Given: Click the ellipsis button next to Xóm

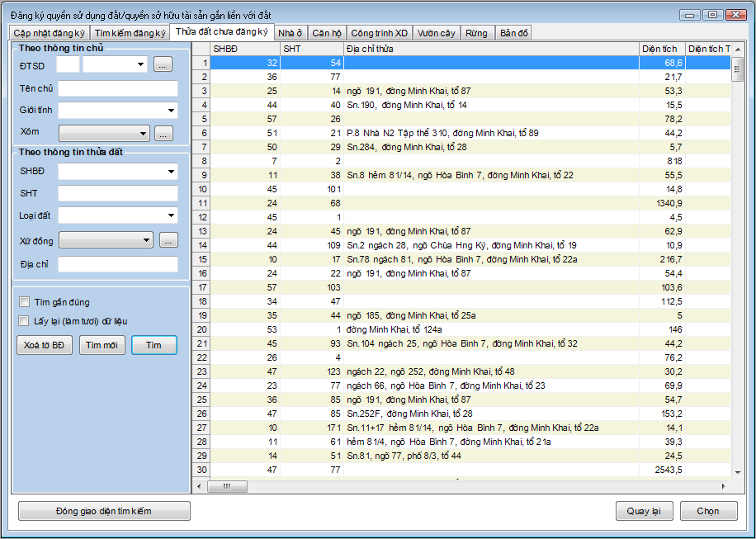Looking at the screenshot, I should pyautogui.click(x=163, y=133).
